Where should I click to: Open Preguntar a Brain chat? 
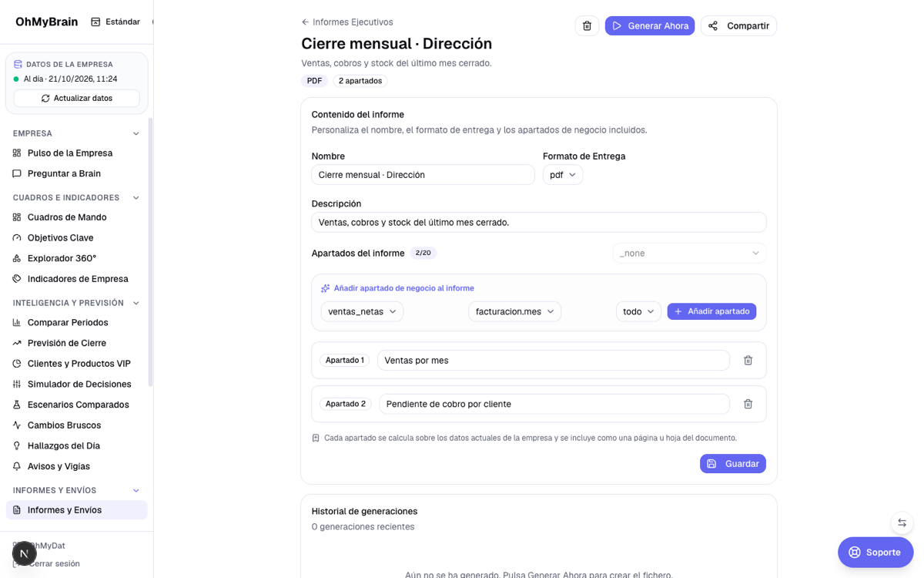[x=77, y=173]
